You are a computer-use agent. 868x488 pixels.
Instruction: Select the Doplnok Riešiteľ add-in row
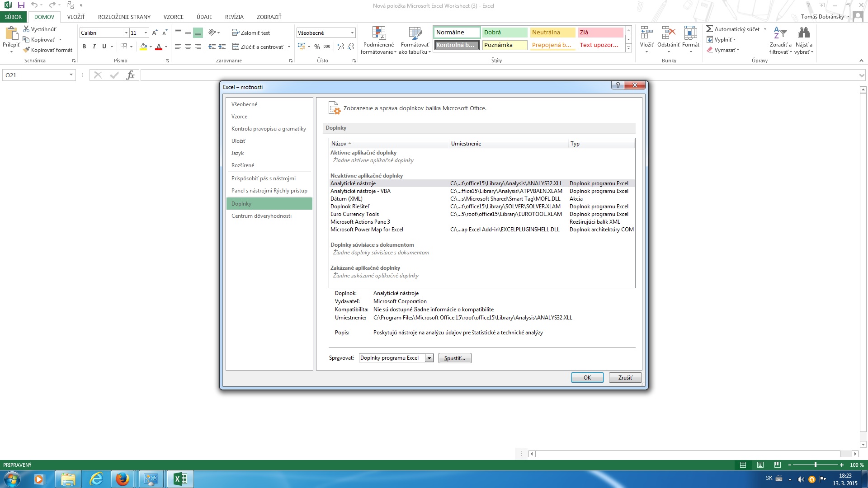pyautogui.click(x=482, y=206)
